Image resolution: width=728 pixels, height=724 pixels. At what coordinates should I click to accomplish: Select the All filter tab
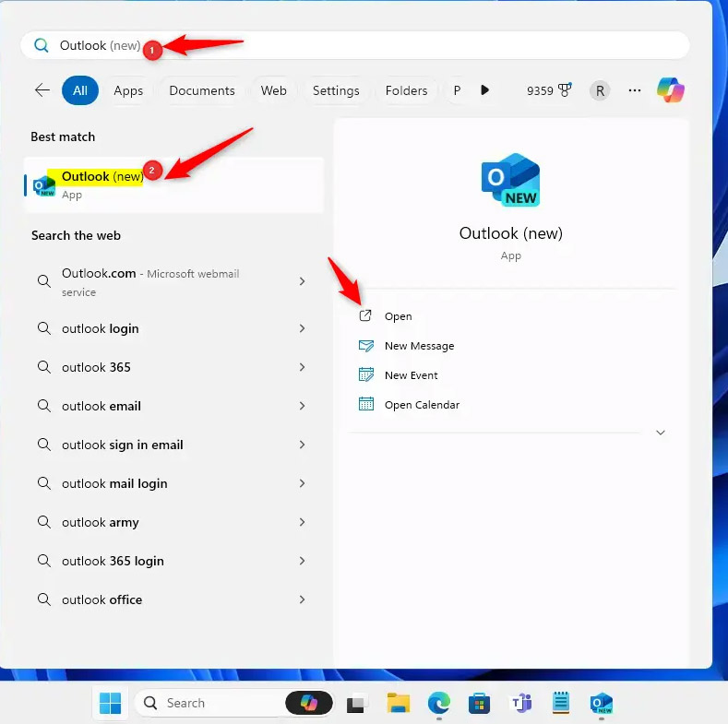point(80,90)
